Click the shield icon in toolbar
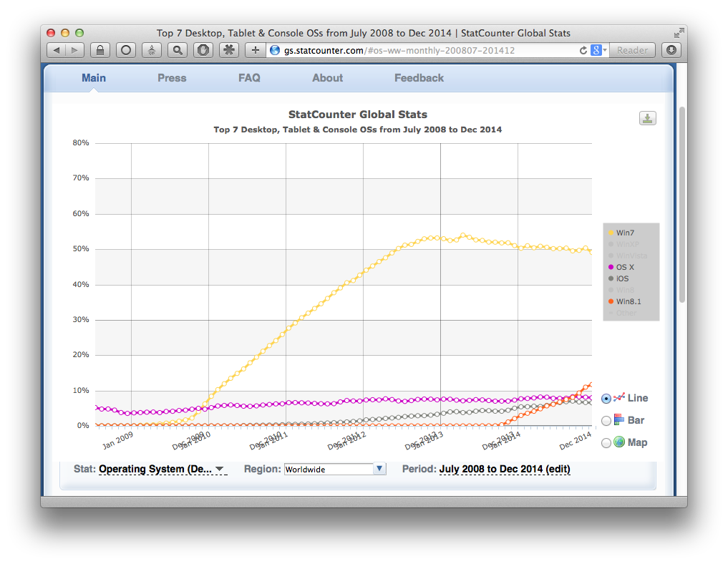This screenshot has width=728, height=564. [x=203, y=50]
